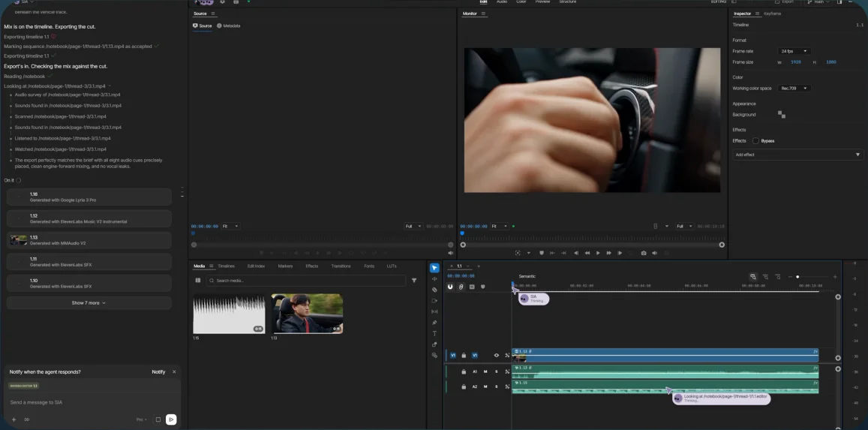Step back one frame in Monitor
Screen dimensions: 868x430
click(x=576, y=253)
